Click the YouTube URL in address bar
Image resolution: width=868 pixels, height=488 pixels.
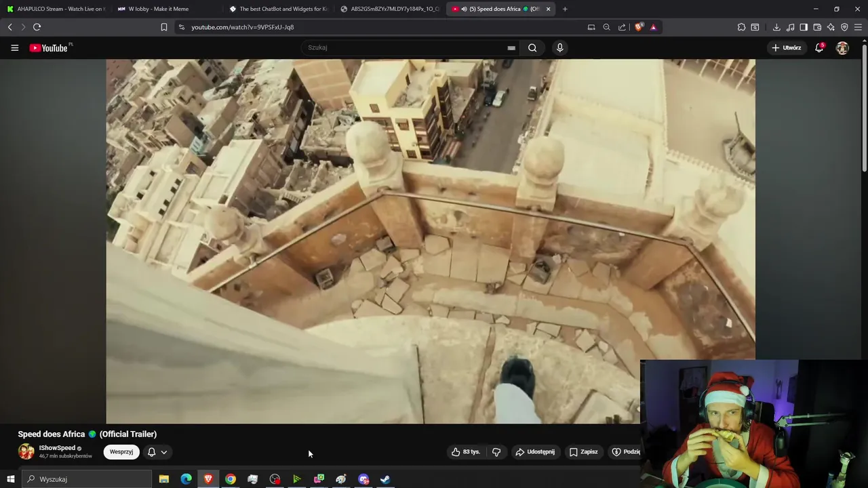click(x=243, y=27)
